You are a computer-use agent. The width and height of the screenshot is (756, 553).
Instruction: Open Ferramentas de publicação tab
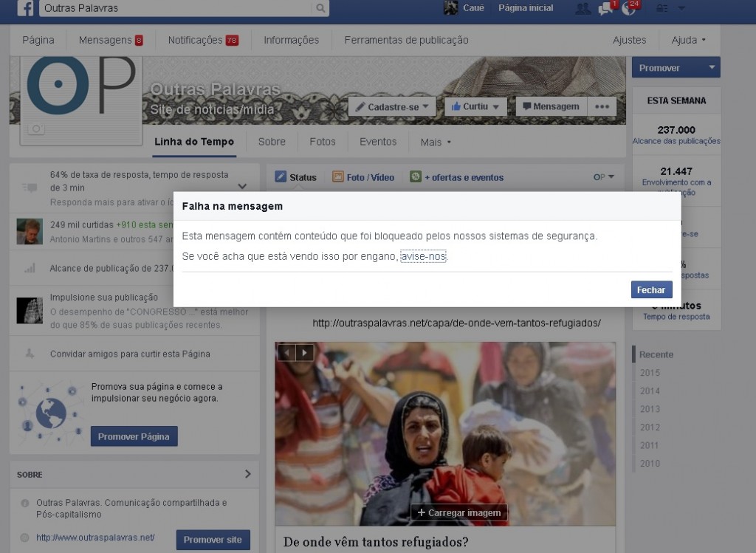(x=407, y=40)
